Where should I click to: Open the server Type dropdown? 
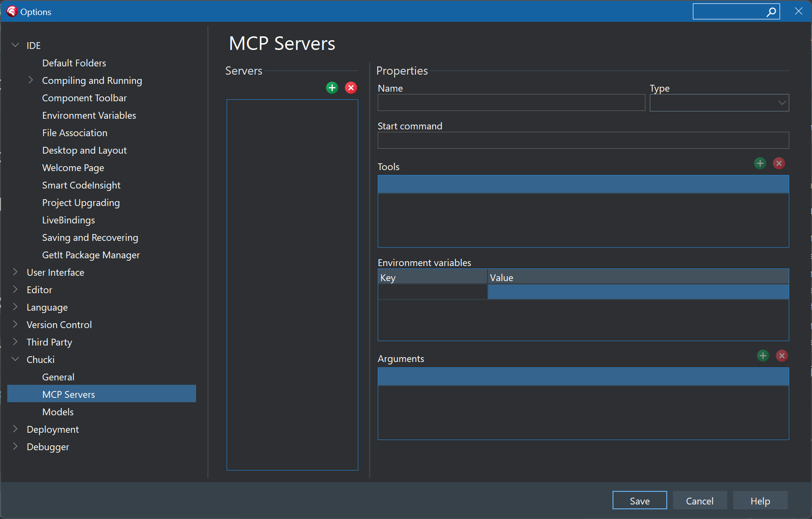click(781, 103)
